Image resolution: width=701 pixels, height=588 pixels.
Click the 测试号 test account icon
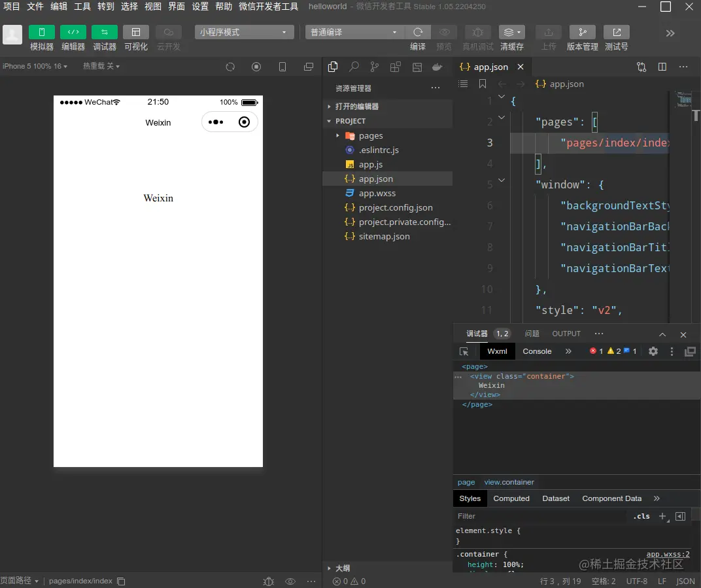pos(617,32)
